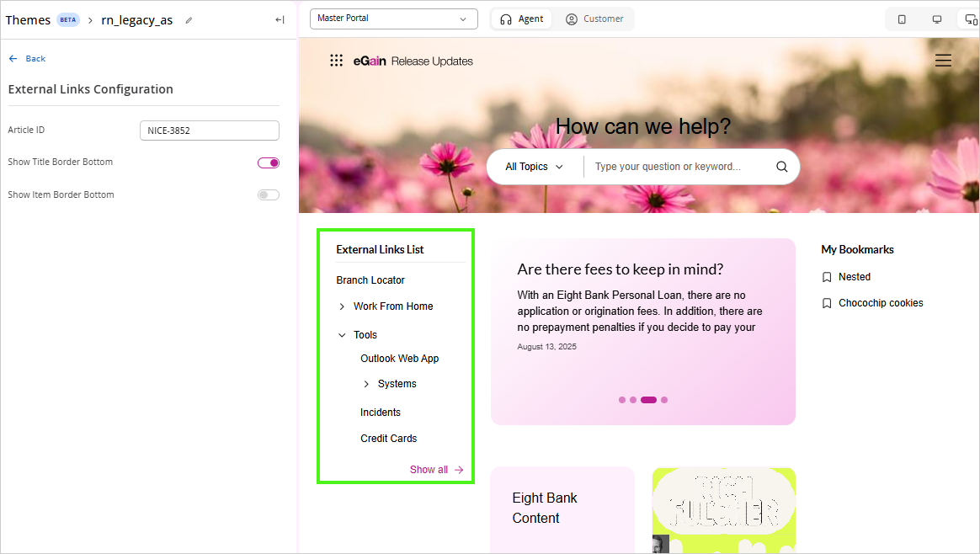Click the search magnifier icon
Image resolution: width=980 pixels, height=554 pixels.
pos(781,166)
